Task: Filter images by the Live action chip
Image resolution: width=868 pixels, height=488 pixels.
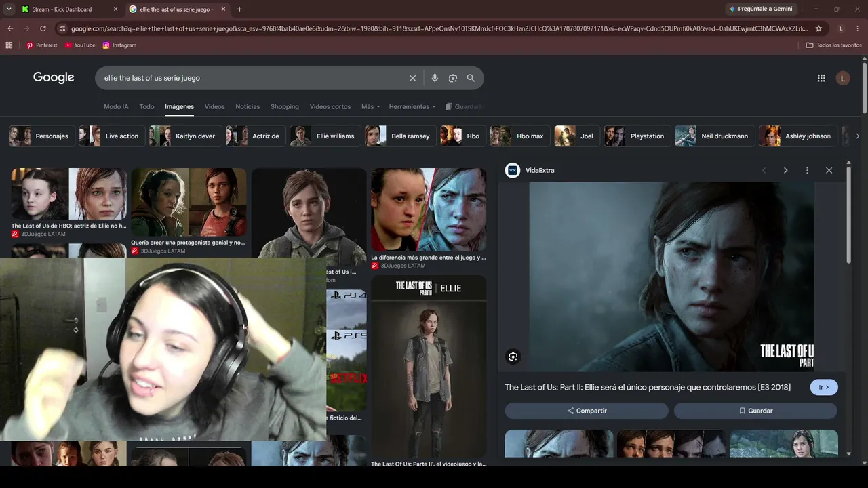Action: pos(111,136)
